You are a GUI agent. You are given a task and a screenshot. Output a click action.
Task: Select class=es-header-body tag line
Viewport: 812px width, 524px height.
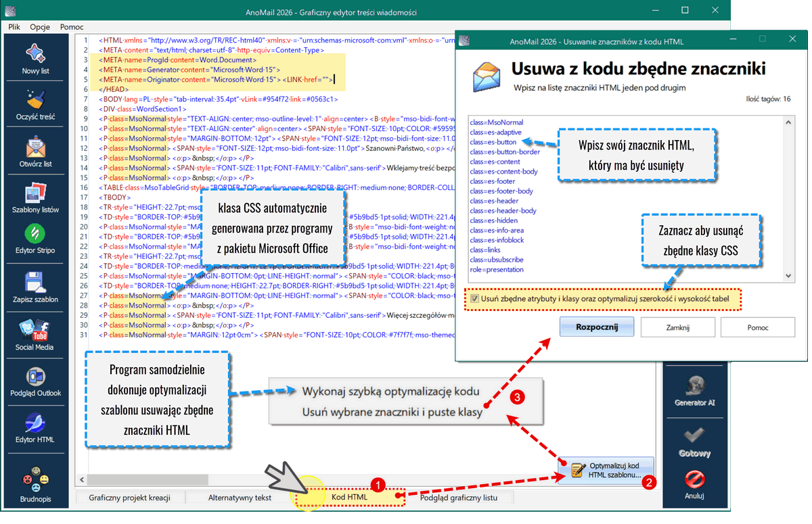click(x=503, y=211)
